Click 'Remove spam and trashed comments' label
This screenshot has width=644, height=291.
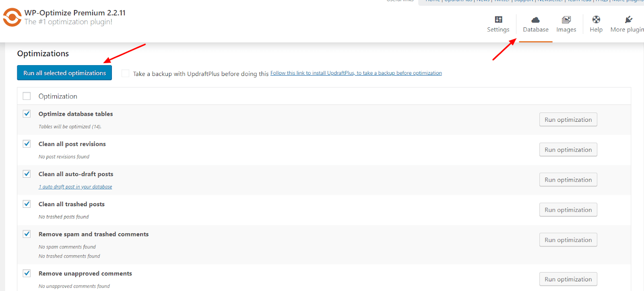(x=94, y=234)
